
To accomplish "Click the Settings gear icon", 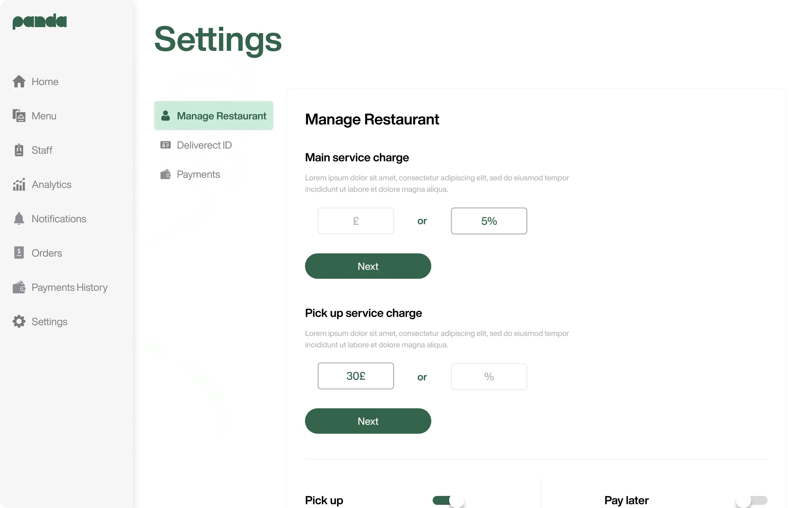I will tap(19, 321).
